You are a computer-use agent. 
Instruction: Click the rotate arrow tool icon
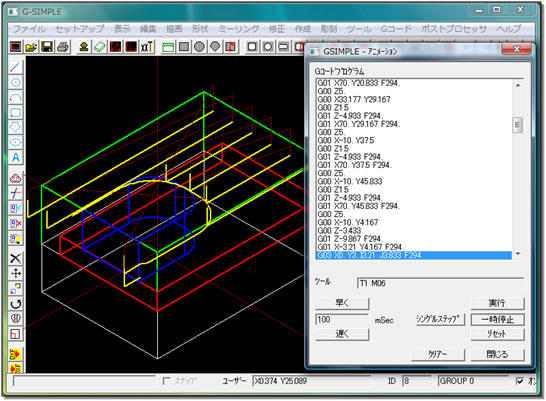click(x=15, y=304)
